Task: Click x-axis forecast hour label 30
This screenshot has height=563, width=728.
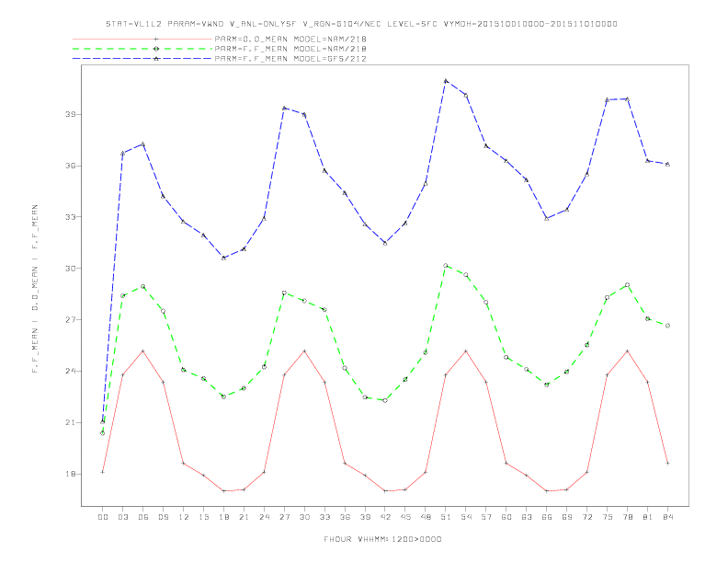Action: pos(304,517)
